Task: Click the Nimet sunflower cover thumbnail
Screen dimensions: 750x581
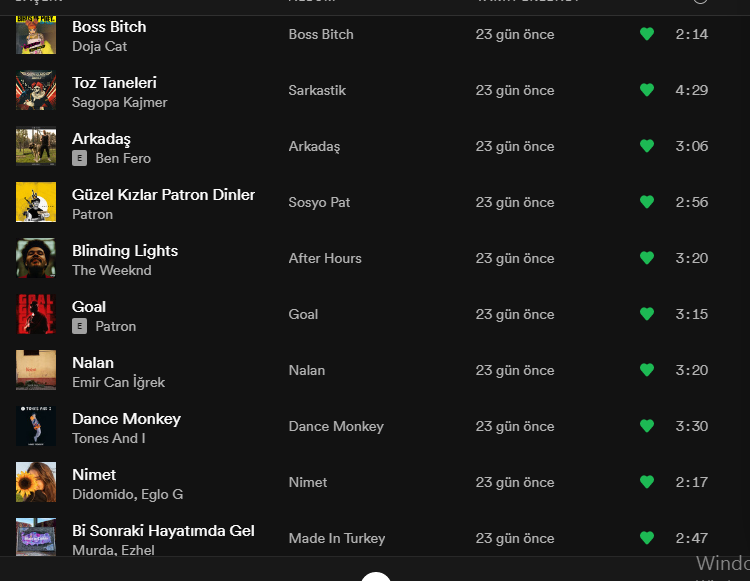Action: (x=36, y=482)
